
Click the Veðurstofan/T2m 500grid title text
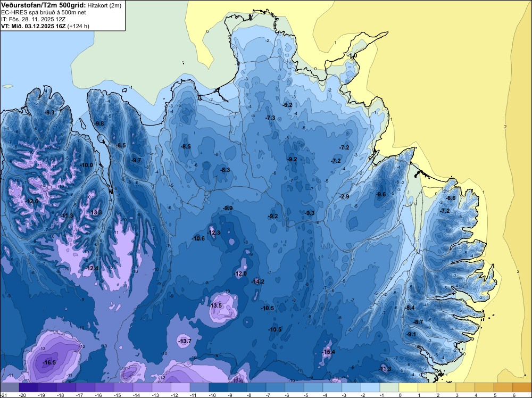tap(44, 5)
